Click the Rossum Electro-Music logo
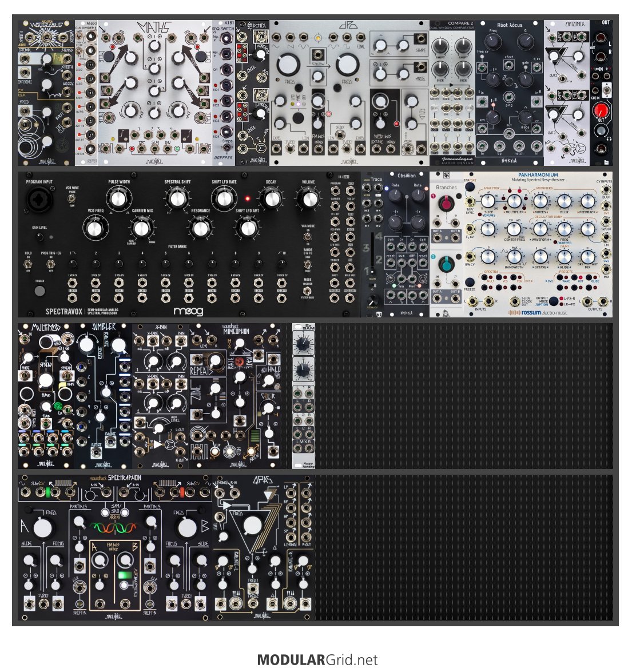636x672 pixels. pyautogui.click(x=538, y=312)
